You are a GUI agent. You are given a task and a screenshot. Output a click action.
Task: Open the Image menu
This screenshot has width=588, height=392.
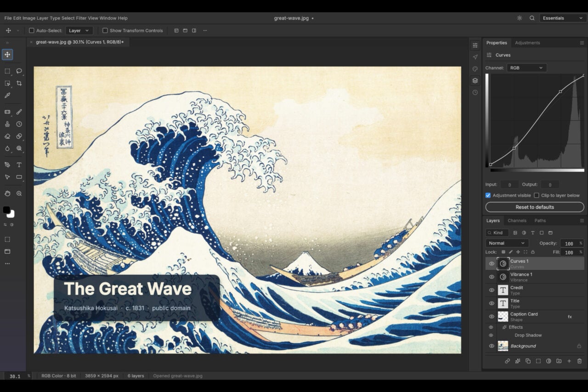point(29,18)
